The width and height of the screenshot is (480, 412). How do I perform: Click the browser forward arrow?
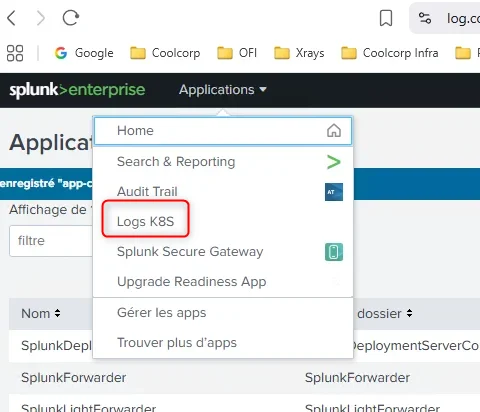[x=40, y=18]
